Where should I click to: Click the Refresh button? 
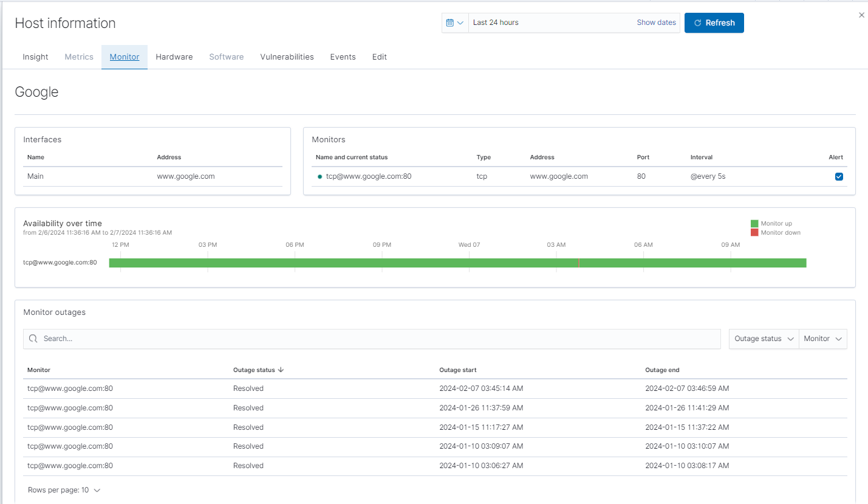point(714,22)
